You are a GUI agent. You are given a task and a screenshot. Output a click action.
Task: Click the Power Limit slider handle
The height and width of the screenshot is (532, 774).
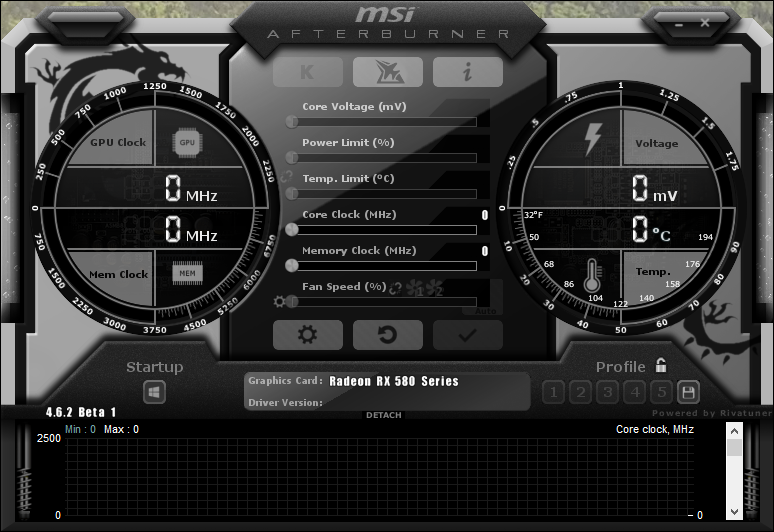click(292, 157)
